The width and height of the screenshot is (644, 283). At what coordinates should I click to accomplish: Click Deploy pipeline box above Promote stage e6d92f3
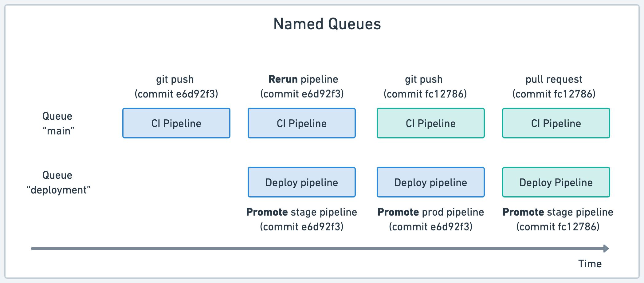click(302, 182)
